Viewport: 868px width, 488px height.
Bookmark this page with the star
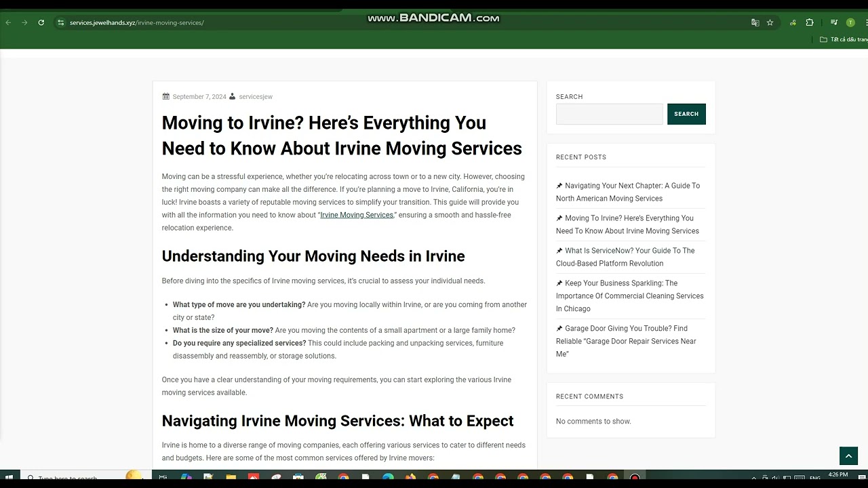[770, 22]
